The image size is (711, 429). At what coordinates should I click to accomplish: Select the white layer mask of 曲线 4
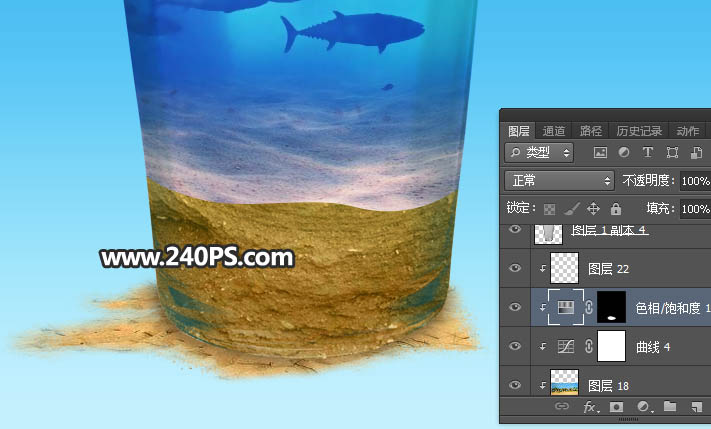point(612,346)
